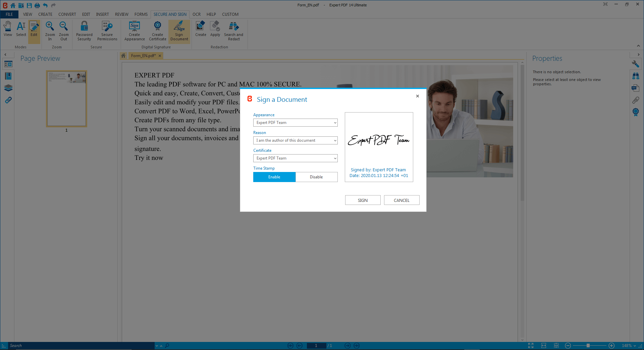Open the Certificate dropdown
The width and height of the screenshot is (644, 350).
coord(295,158)
